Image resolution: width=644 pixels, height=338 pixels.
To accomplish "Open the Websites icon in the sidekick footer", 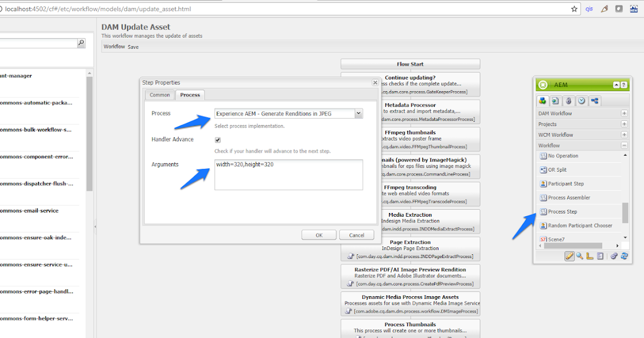I will (x=599, y=256).
